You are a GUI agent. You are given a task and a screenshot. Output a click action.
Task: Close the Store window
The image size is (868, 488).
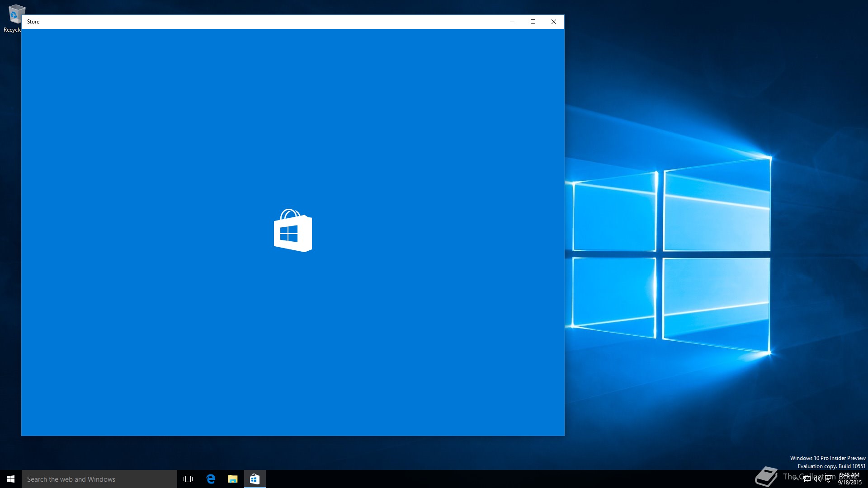click(554, 22)
